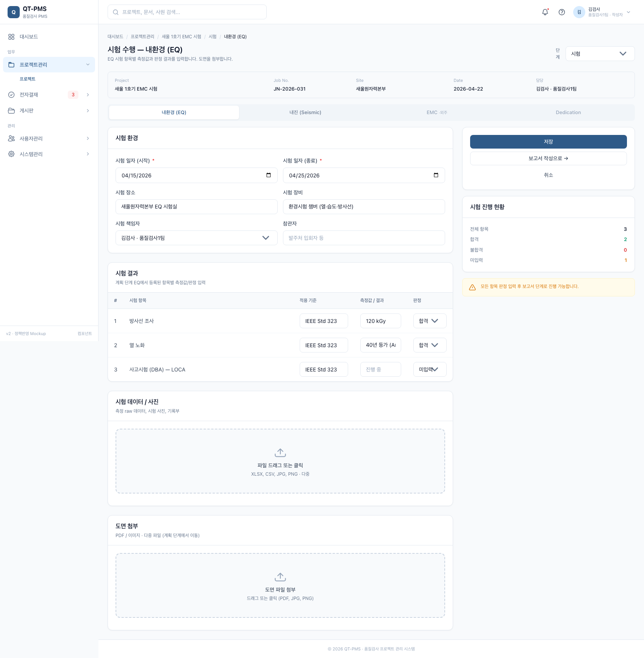Viewport: 644px width, 658px height.
Task: Click upload icon in 시험 데이터 dropzone
Action: 280,453
